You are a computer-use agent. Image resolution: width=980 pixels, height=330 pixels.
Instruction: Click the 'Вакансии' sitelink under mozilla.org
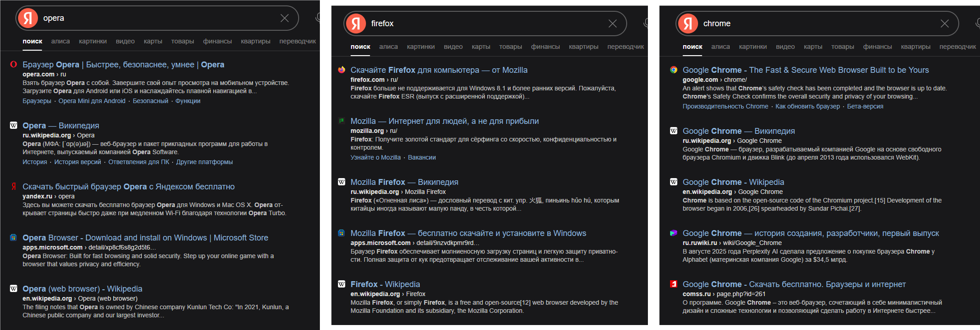422,157
